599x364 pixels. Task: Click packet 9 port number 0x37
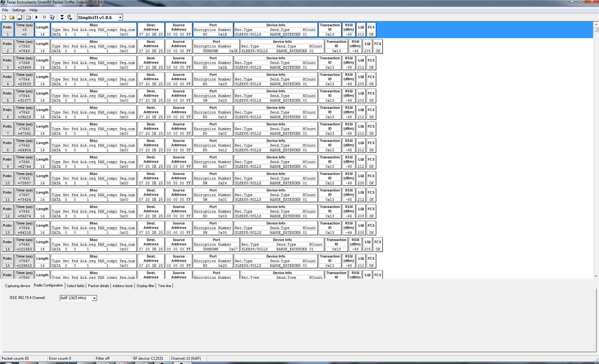click(223, 167)
